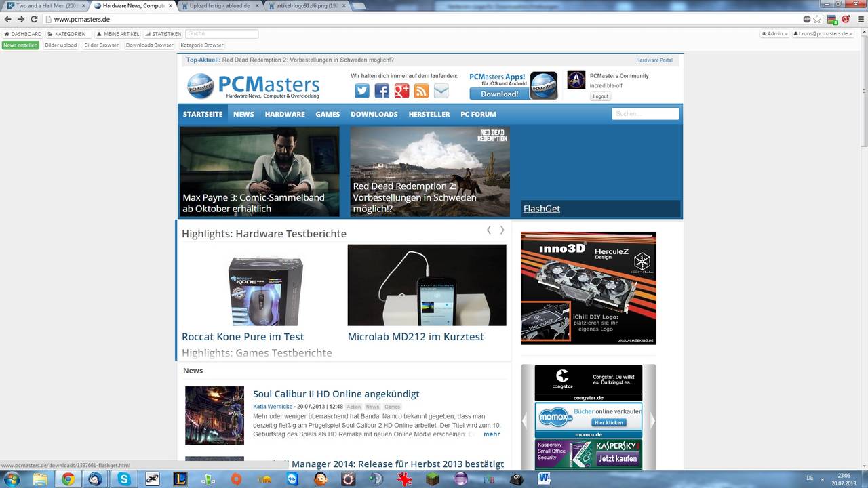Click News erstellen button
The image size is (868, 488).
[x=20, y=45]
